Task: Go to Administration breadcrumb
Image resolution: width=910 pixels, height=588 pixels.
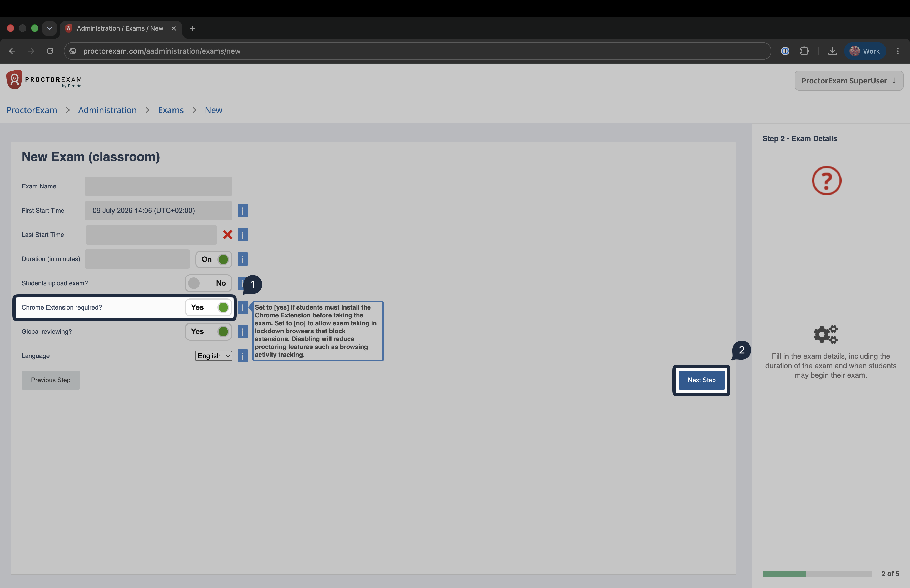Action: tap(107, 110)
